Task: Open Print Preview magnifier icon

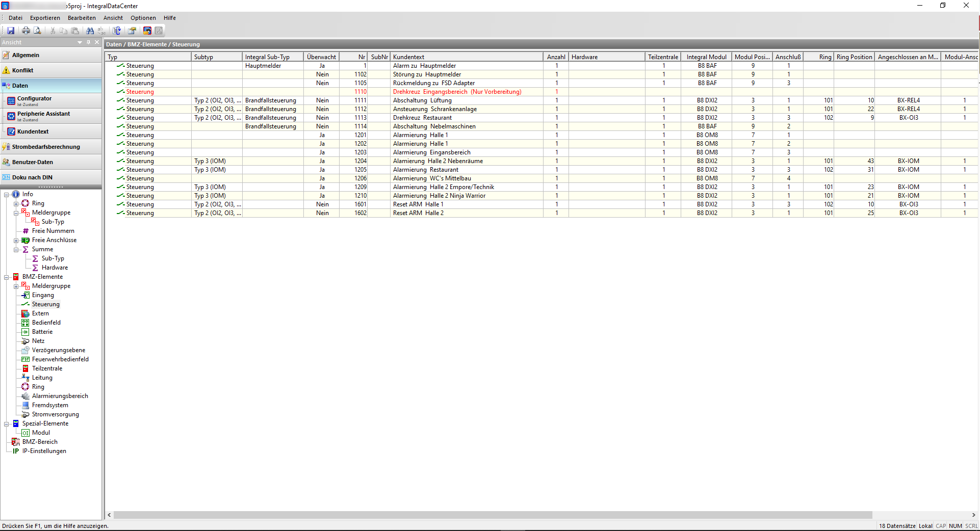Action: click(37, 31)
